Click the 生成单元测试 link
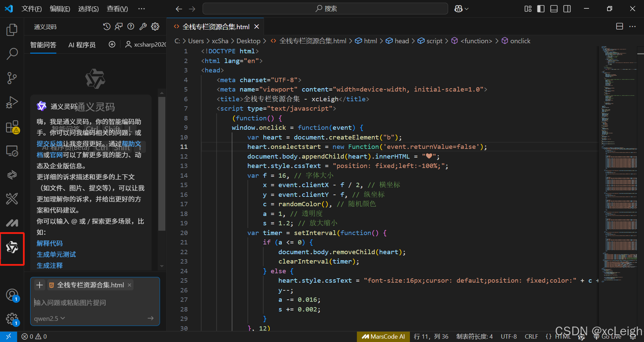This screenshot has width=644, height=342. pyautogui.click(x=56, y=254)
